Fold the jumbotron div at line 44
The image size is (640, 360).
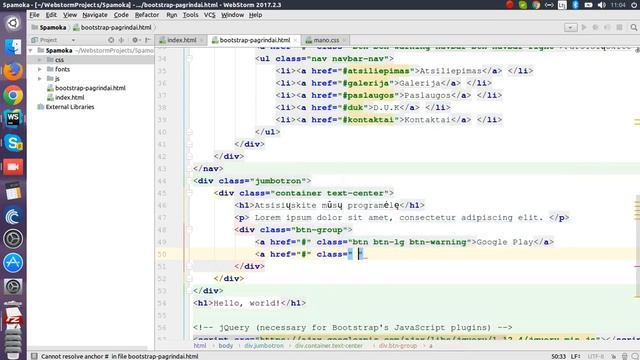(189, 181)
